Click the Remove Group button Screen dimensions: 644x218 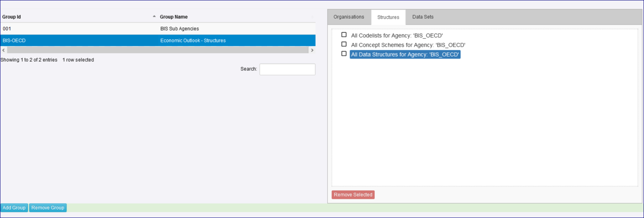tap(48, 208)
